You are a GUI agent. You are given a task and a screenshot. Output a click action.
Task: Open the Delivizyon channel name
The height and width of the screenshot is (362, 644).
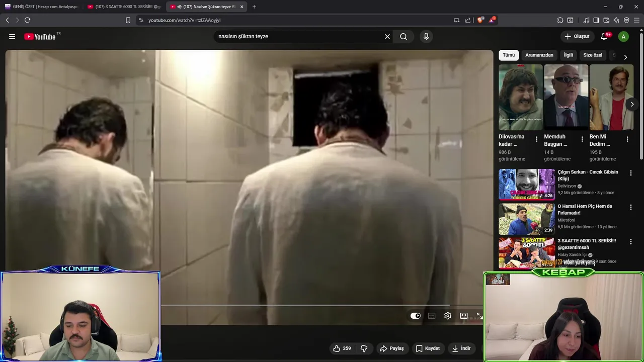(567, 186)
